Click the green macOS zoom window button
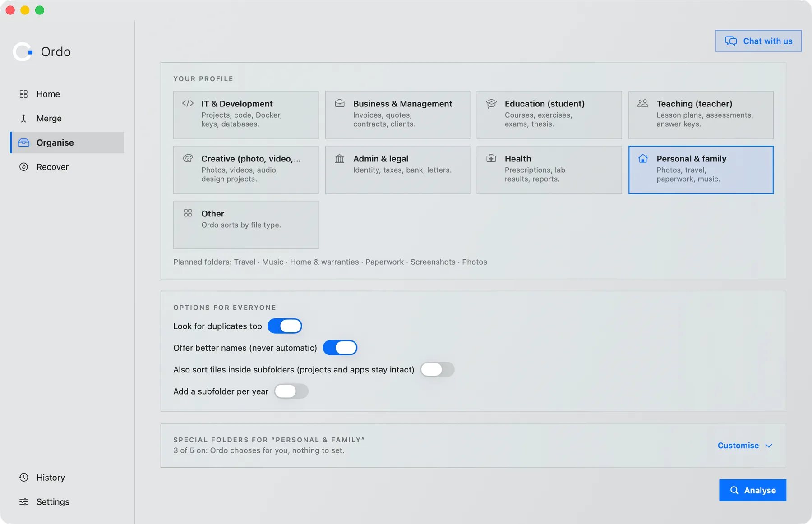 pos(40,10)
